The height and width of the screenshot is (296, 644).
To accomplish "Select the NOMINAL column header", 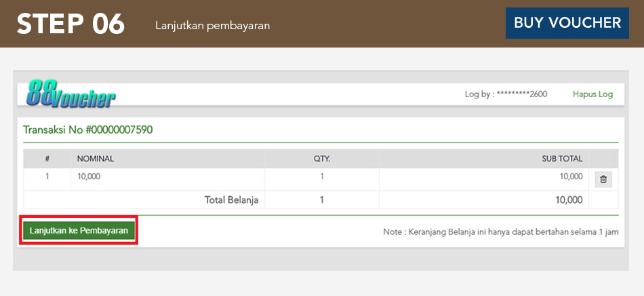I will pos(96,159).
